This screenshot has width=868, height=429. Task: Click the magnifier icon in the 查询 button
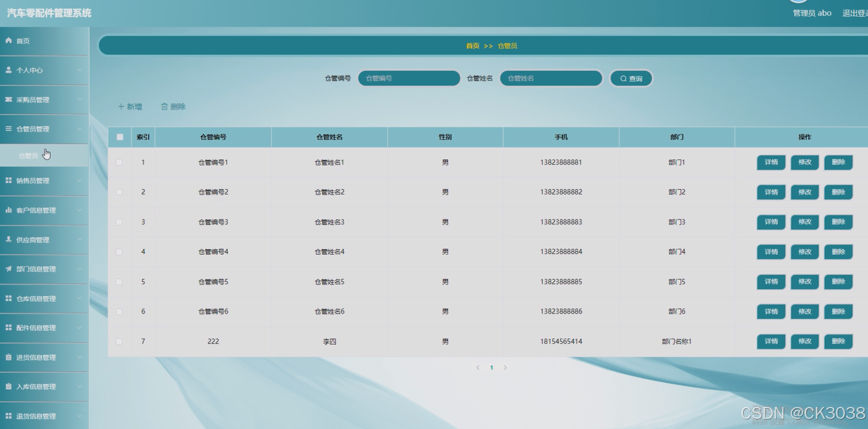click(622, 77)
